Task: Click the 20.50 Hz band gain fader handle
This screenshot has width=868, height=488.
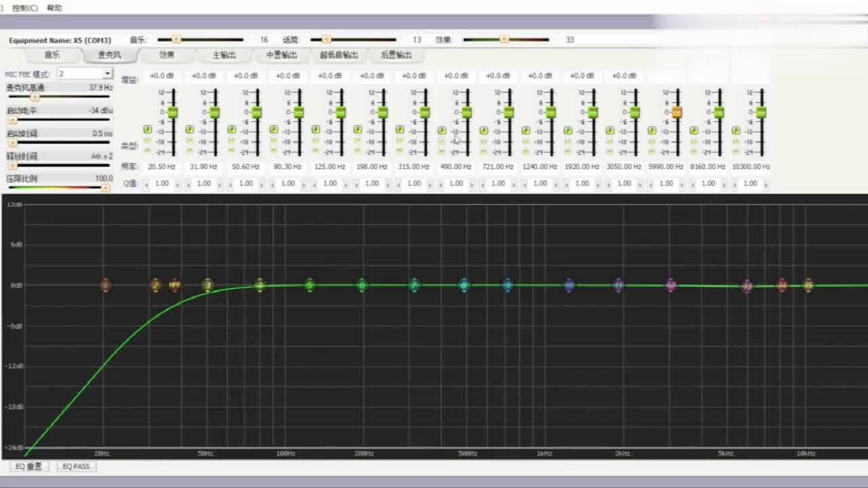Action: click(x=172, y=113)
